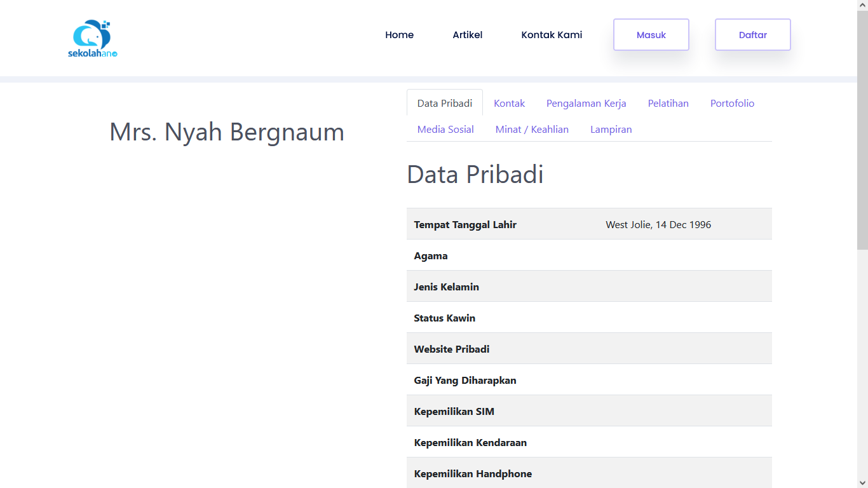
Task: Click the Sekolahan logo in the header
Action: coord(93,38)
